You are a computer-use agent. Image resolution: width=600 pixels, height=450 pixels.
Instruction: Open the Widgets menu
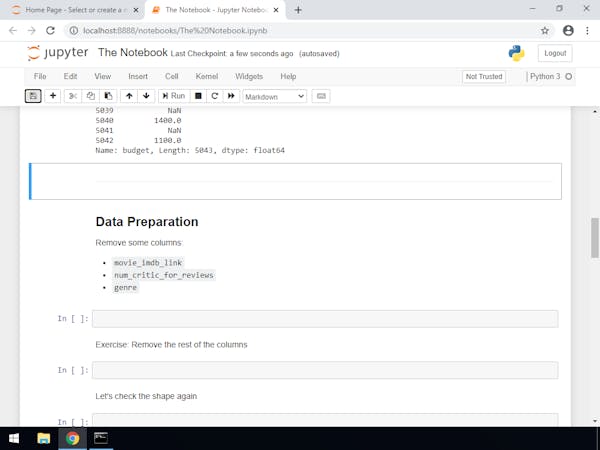click(x=249, y=77)
